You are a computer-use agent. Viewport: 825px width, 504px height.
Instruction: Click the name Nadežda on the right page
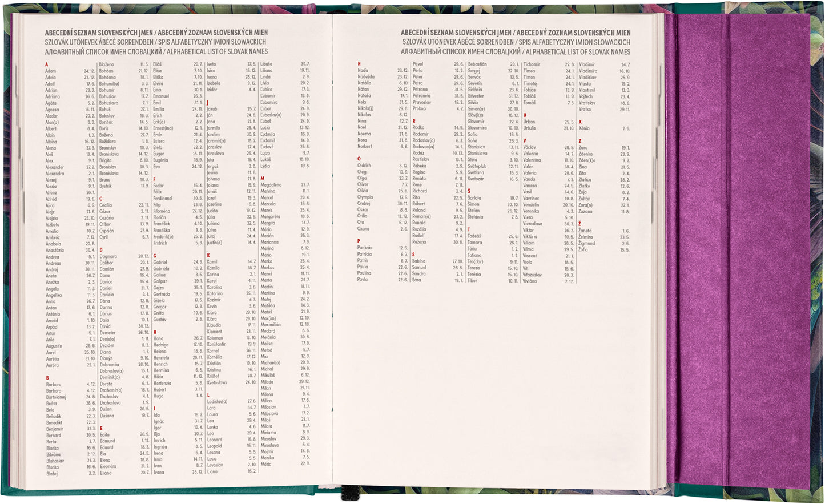click(367, 76)
